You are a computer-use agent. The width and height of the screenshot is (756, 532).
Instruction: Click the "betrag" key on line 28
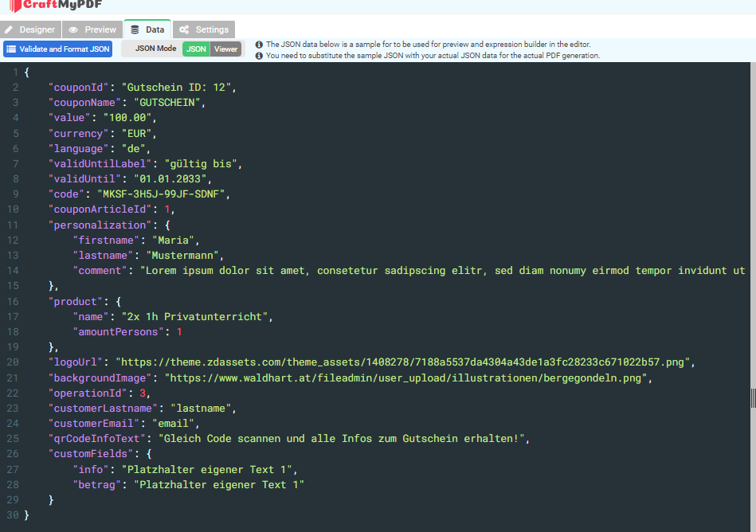click(97, 485)
